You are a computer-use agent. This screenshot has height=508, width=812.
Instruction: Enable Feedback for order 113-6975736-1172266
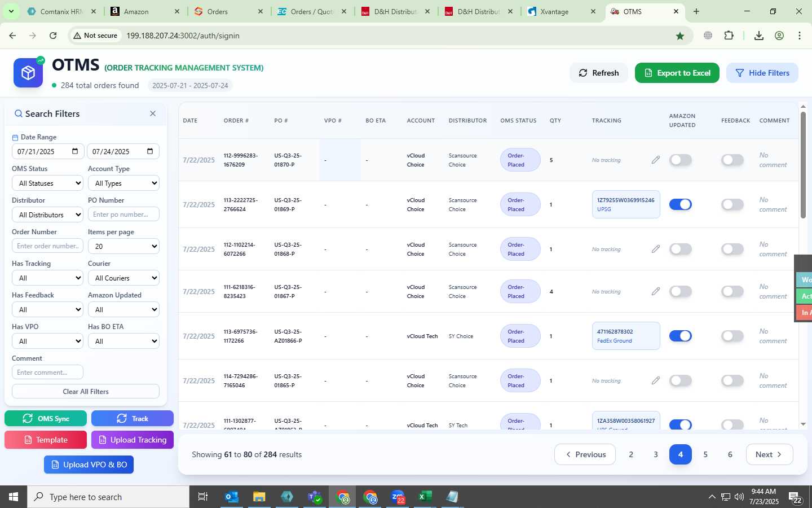coord(732,336)
